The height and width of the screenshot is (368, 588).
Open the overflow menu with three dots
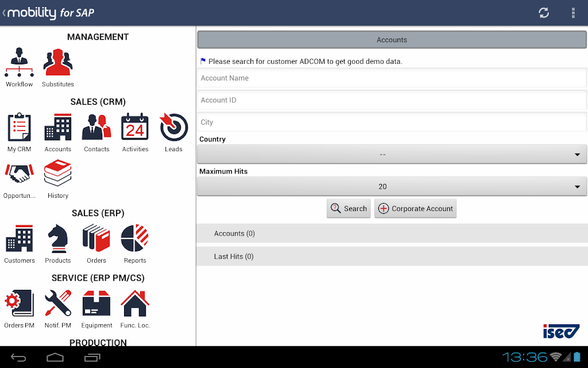click(573, 13)
